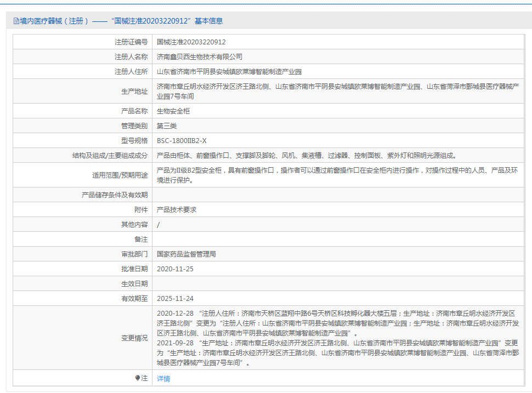Image resolution: width=532 pixels, height=393 pixels.
Task: Select the page header title bar
Action: coord(266,21)
